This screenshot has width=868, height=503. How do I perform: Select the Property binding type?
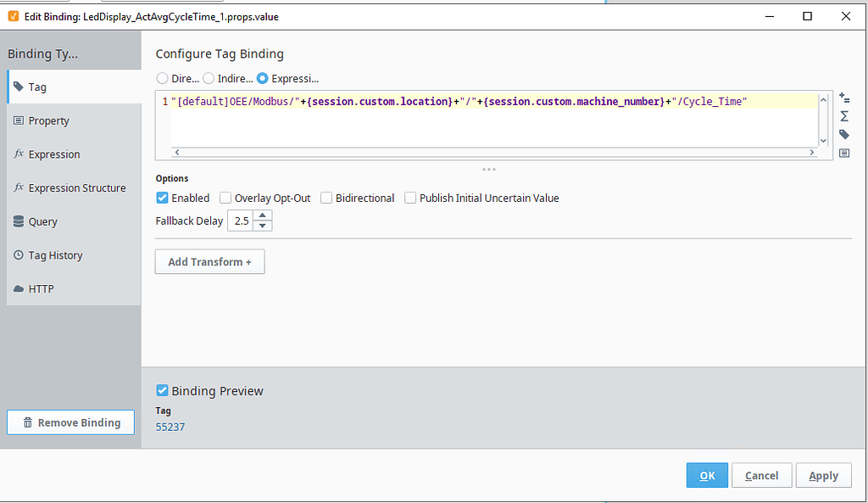(50, 120)
